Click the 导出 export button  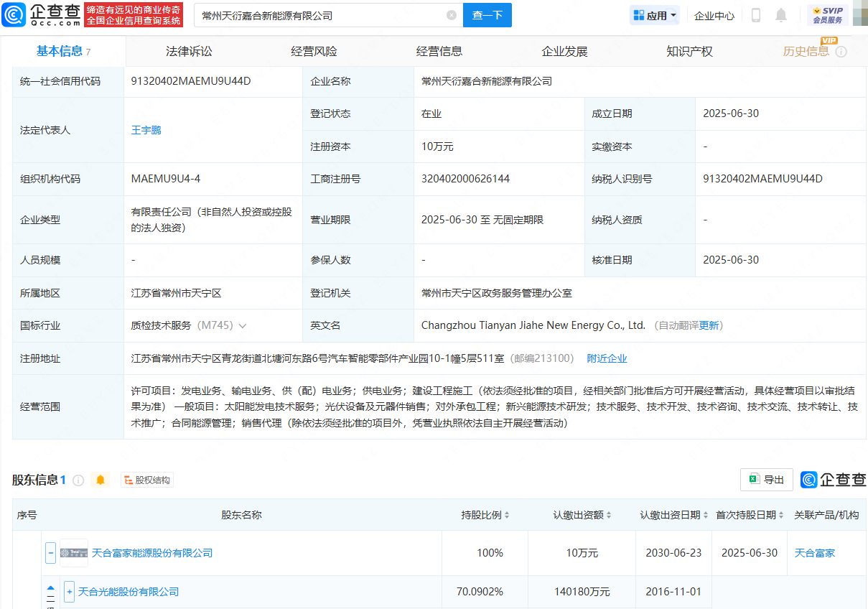[766, 480]
